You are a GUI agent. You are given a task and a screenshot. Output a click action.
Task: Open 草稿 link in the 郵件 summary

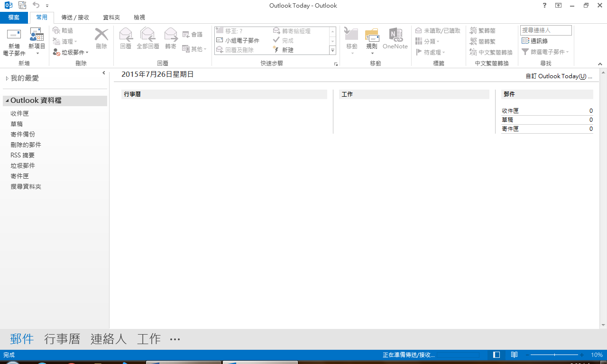507,120
